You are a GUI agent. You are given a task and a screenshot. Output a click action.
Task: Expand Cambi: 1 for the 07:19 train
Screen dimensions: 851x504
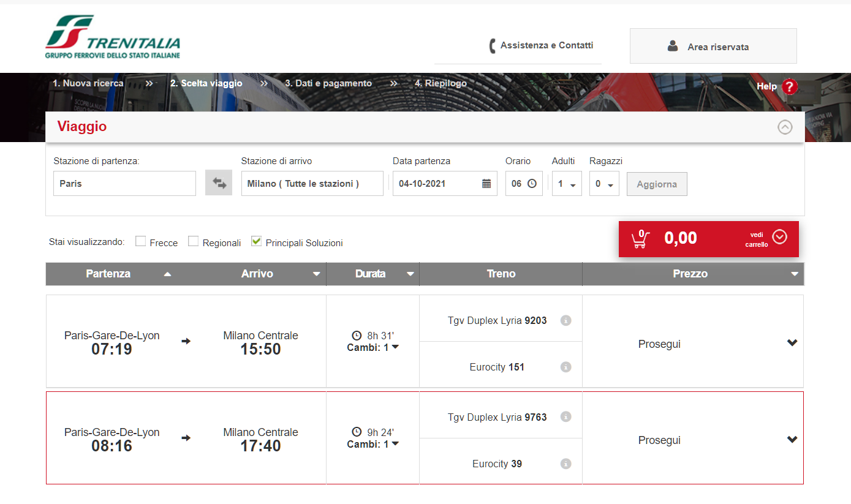point(373,347)
